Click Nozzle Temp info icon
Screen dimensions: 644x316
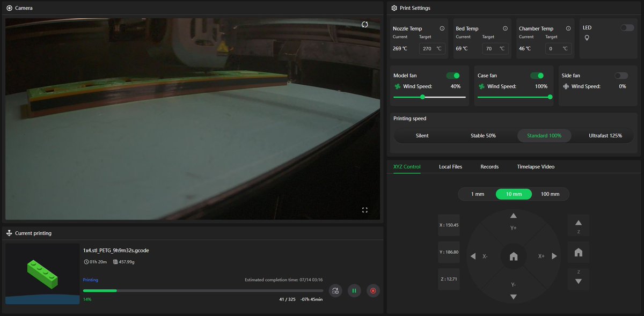click(442, 28)
